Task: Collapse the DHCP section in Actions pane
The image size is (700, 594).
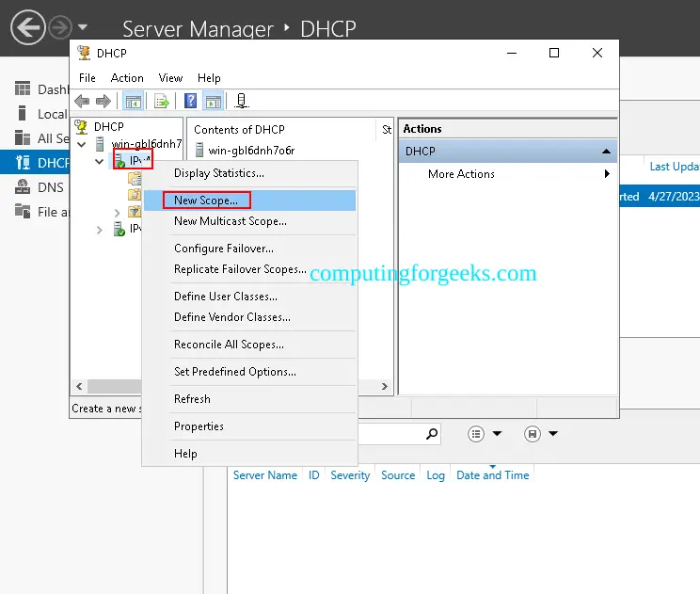Action: tap(606, 152)
